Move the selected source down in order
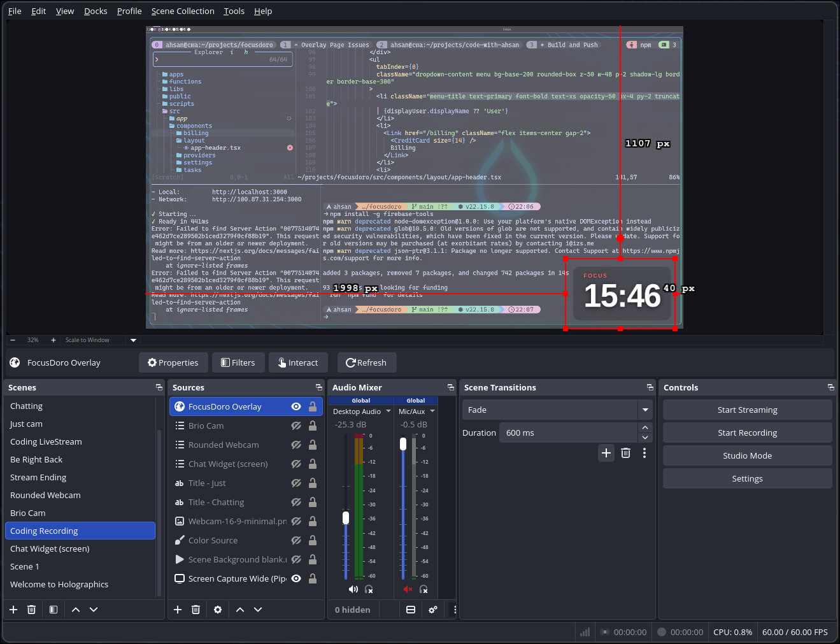The image size is (840, 644). 258,610
